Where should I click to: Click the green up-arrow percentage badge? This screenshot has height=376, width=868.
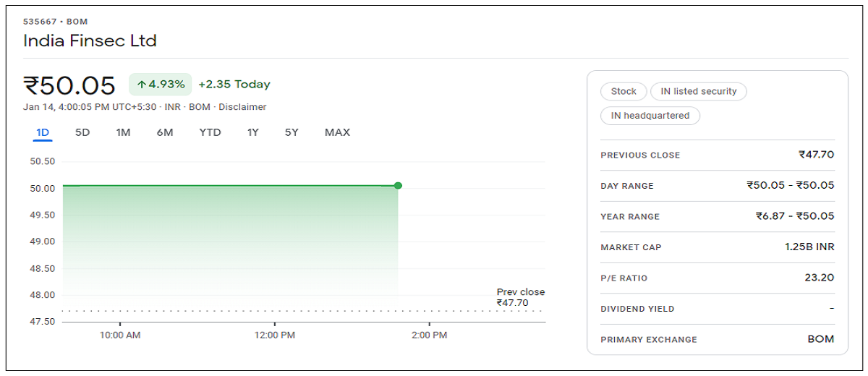pos(161,85)
